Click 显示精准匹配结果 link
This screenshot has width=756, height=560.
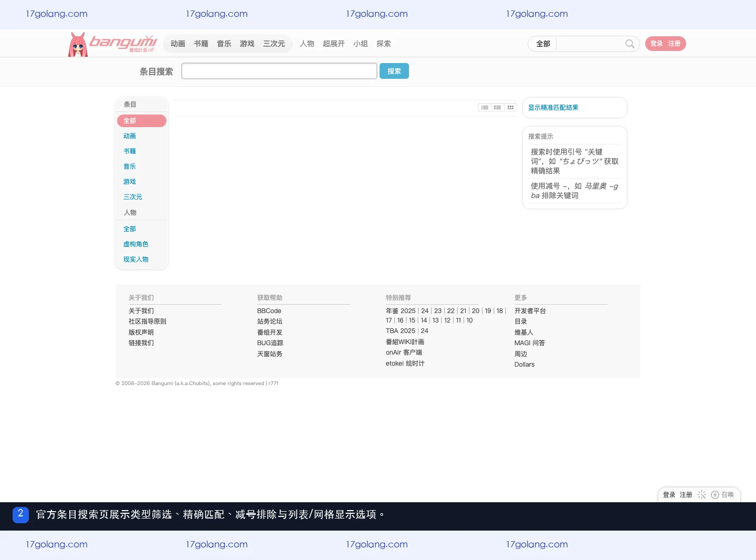point(553,108)
